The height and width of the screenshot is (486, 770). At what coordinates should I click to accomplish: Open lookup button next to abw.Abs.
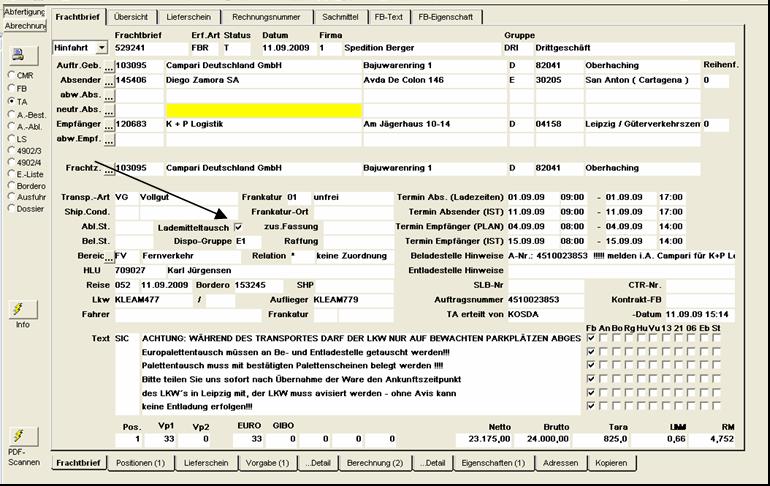point(109,96)
